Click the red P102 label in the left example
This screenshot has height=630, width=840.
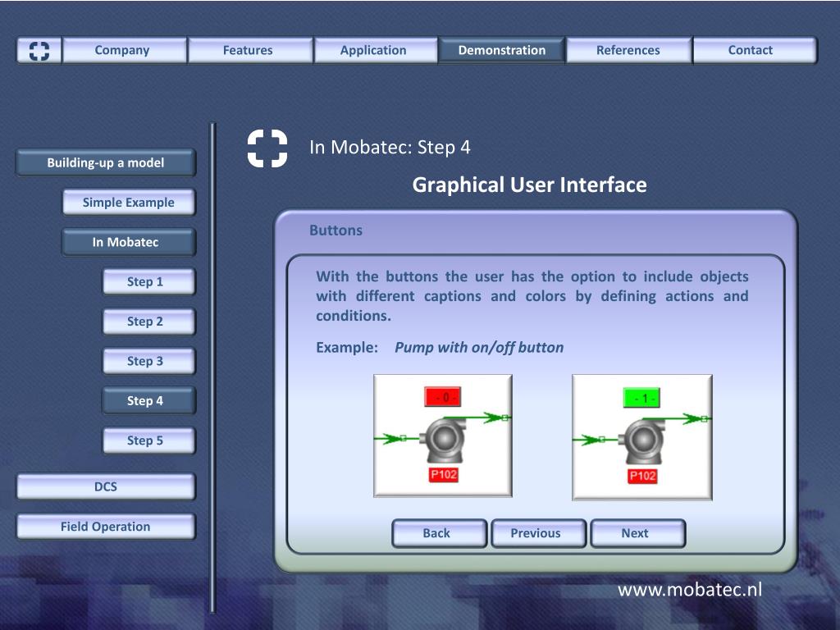[x=444, y=475]
